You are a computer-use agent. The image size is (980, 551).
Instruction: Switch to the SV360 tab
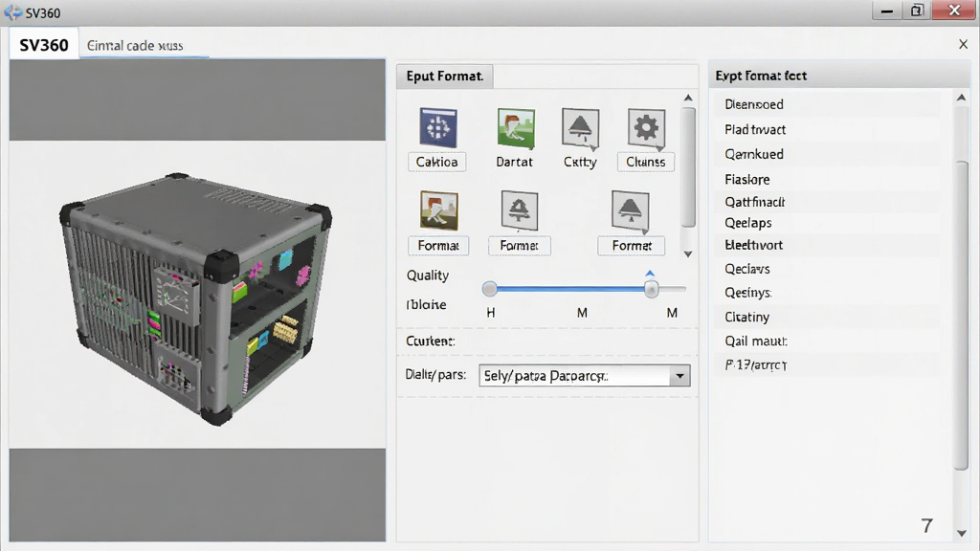click(x=44, y=45)
